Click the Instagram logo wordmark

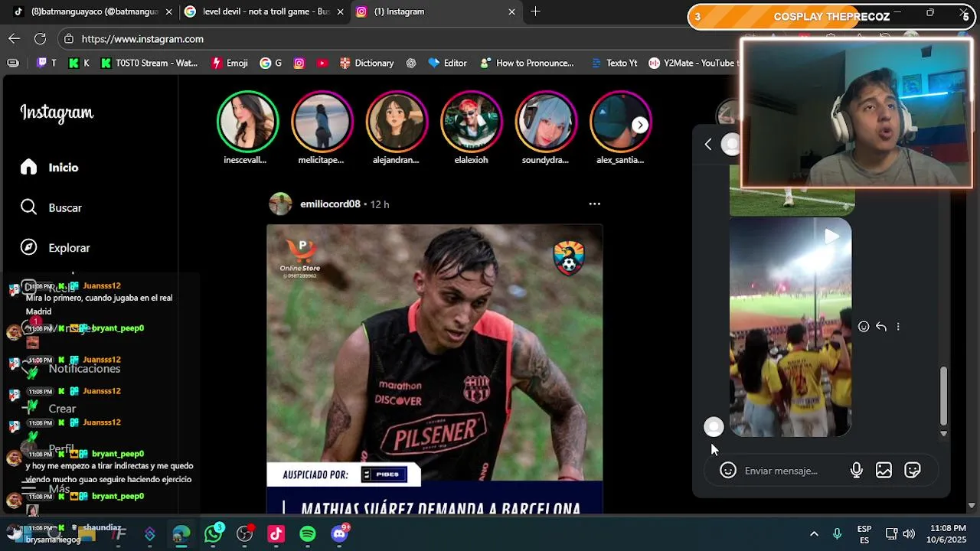point(57,113)
